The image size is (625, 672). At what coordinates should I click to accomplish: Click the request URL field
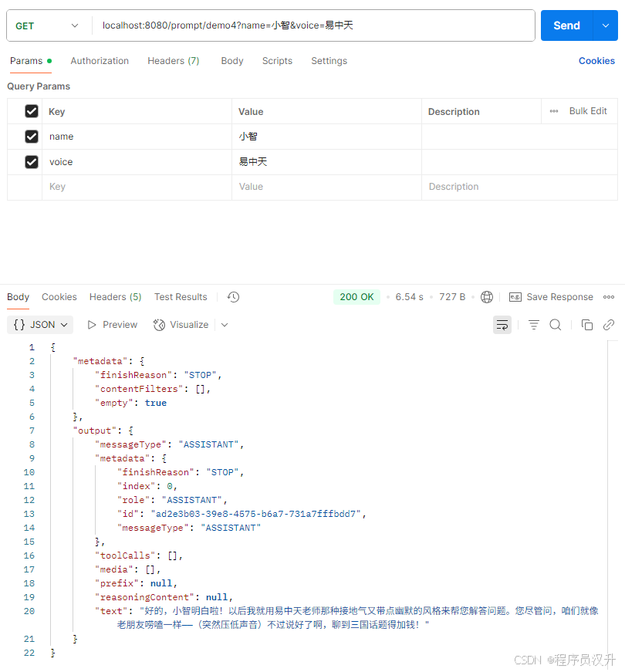313,25
